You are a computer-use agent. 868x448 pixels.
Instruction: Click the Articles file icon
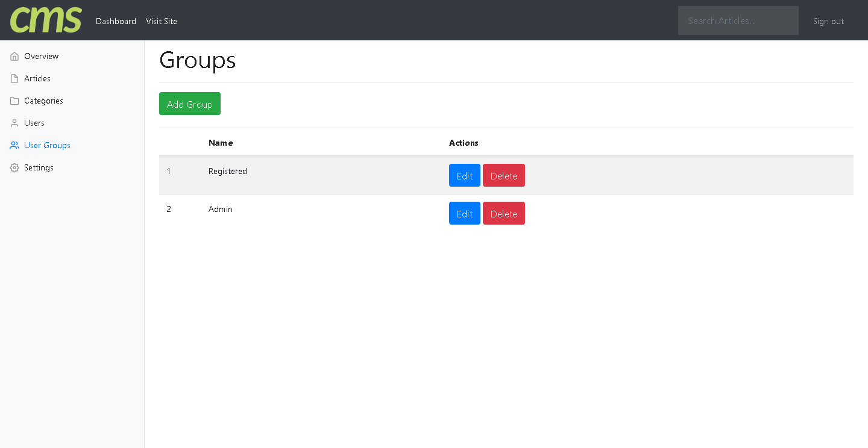[14, 79]
